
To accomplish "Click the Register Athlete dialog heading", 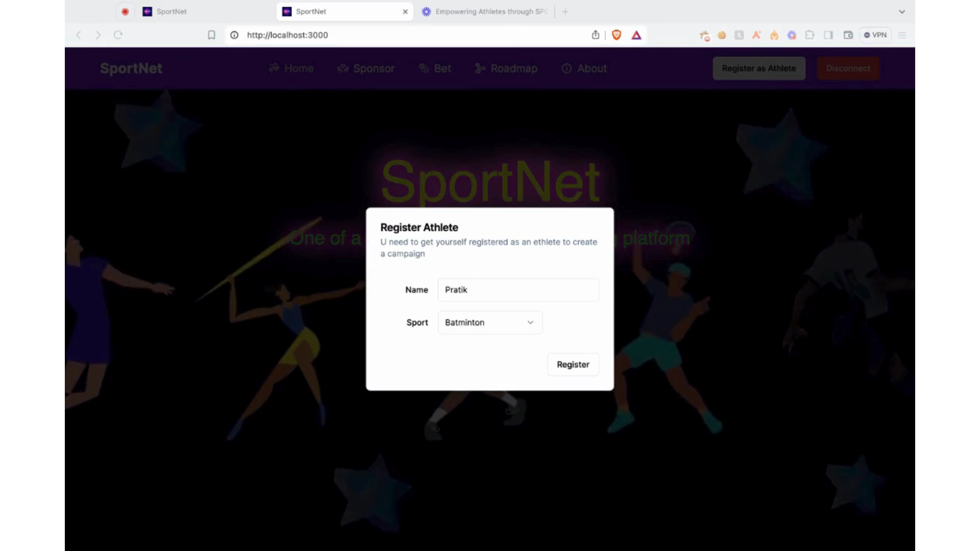I will tap(419, 228).
